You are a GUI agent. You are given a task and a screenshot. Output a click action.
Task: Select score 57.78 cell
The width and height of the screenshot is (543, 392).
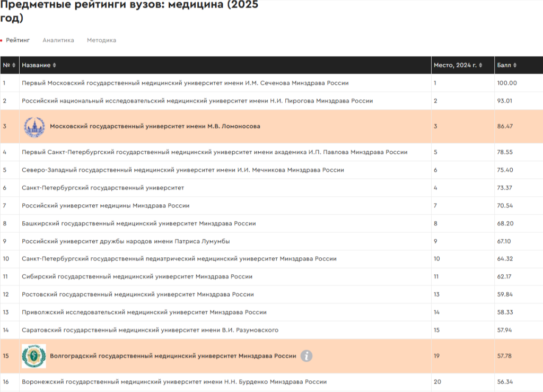504,356
